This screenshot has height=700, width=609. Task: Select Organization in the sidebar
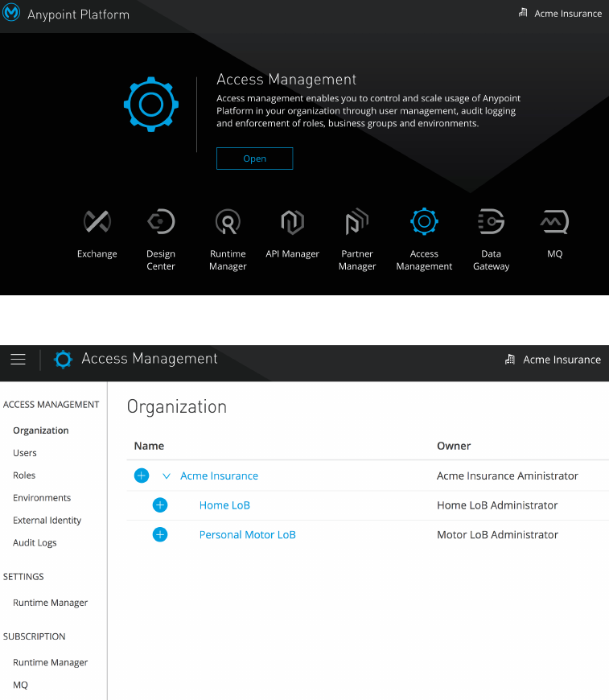pyautogui.click(x=41, y=430)
